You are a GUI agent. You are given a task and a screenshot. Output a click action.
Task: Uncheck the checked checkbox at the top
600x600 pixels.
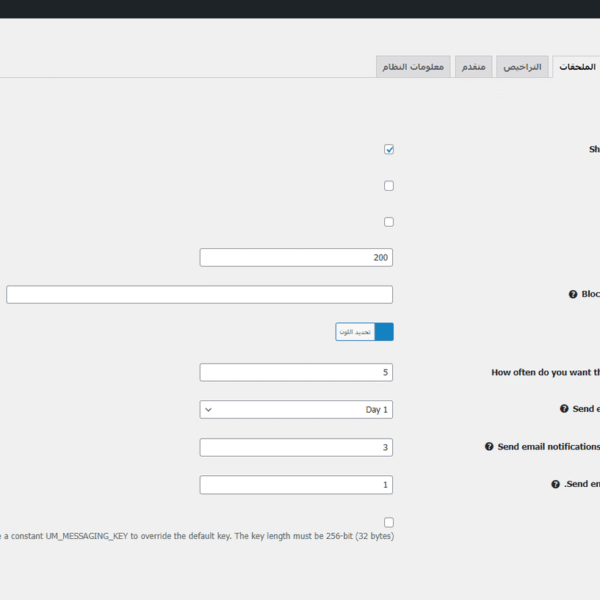click(389, 150)
